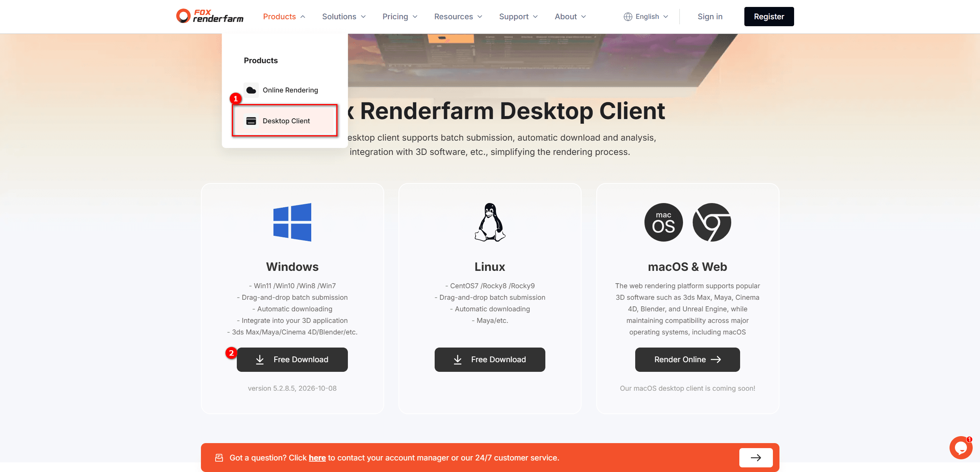
Task: Click the 'Products' heading in dropdown panel
Action: coord(261,60)
